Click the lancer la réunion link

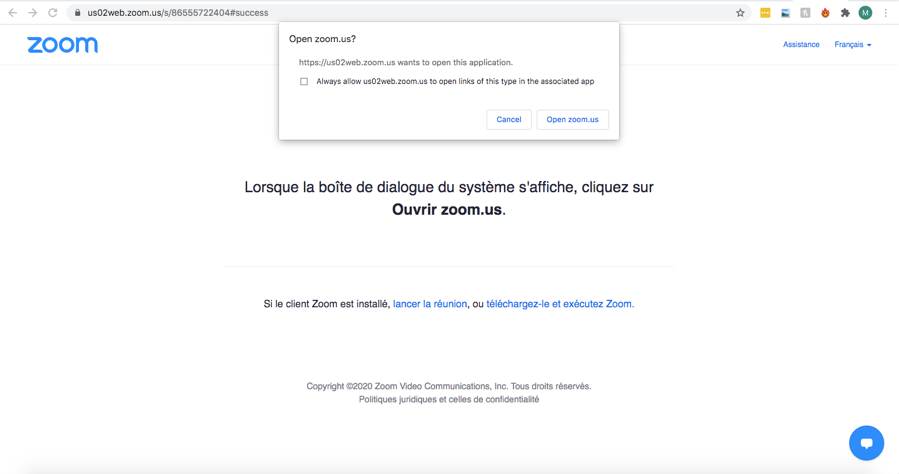click(x=430, y=304)
